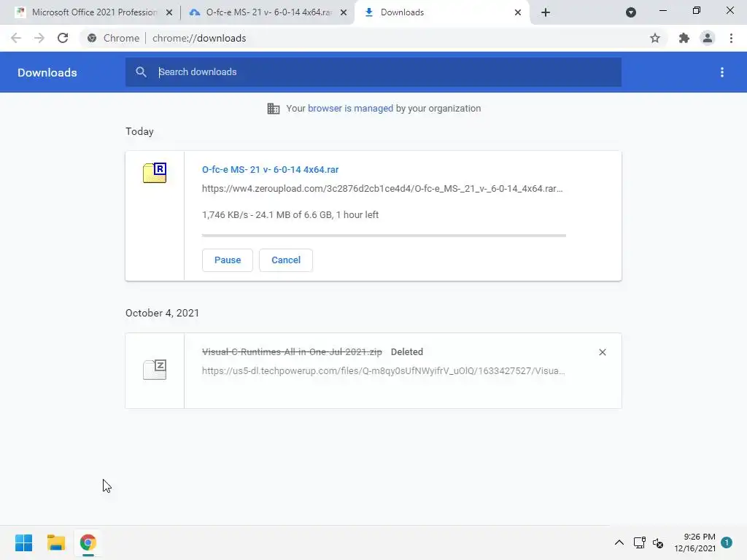Viewport: 747px width, 560px height.
Task: Click the 'Deleted' status label
Action: [x=407, y=352]
